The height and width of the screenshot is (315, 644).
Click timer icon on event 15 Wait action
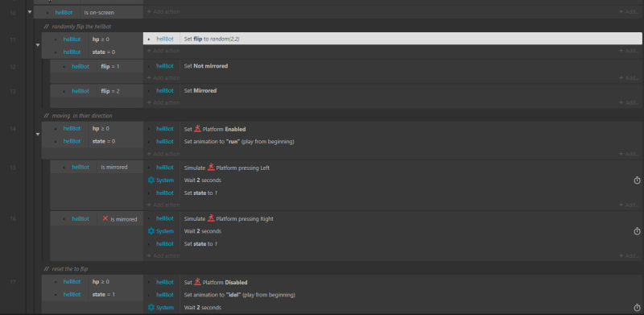(637, 180)
